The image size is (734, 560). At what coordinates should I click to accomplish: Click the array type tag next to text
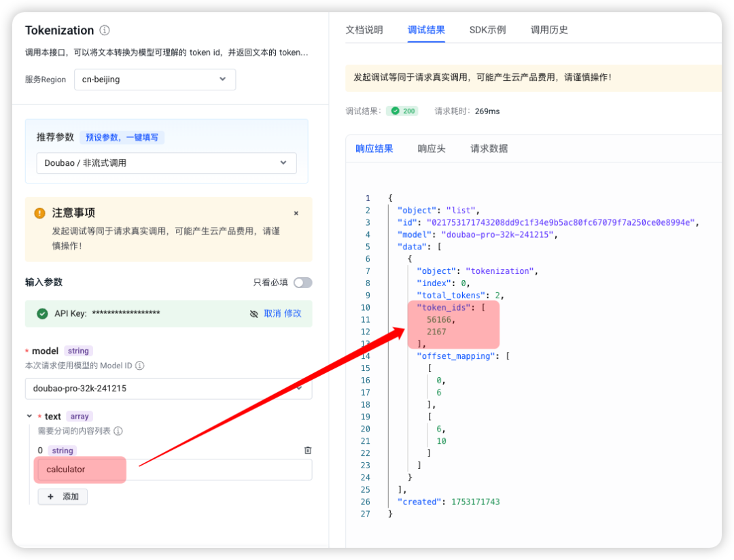[x=80, y=417]
